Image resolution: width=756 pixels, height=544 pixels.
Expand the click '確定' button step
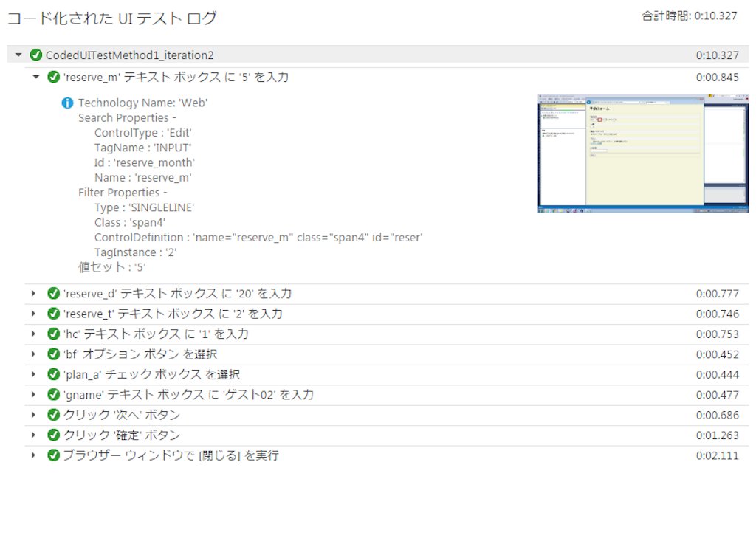point(33,435)
